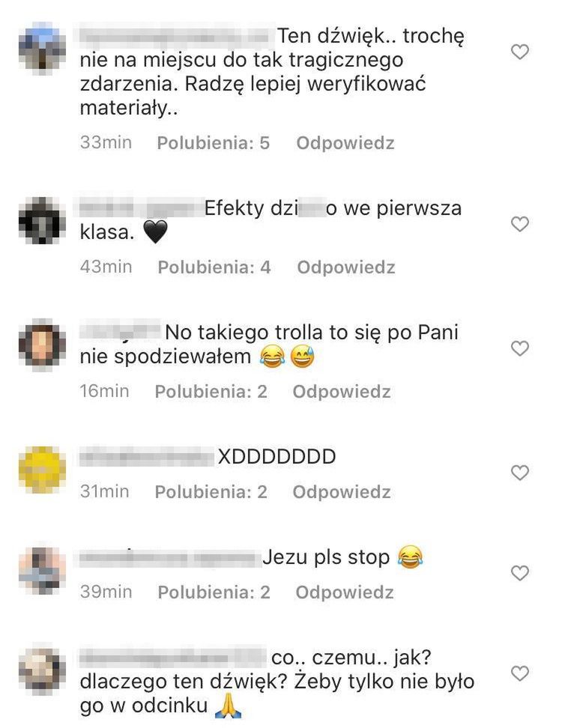This screenshot has height=728, width=562.
Task: Reply to the comment posted 33min ago
Action: 345,142
